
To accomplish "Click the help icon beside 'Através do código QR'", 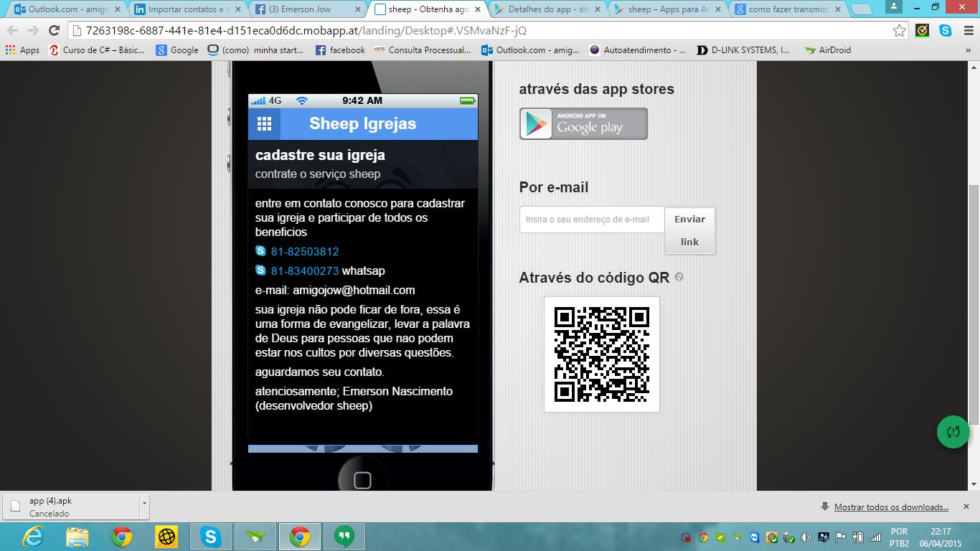I will coord(679,277).
